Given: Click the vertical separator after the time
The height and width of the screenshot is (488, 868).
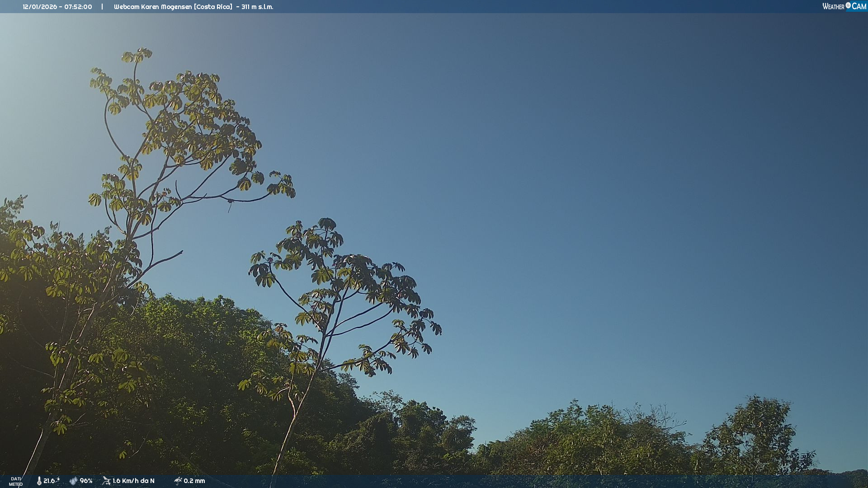Looking at the screenshot, I should pos(102,7).
